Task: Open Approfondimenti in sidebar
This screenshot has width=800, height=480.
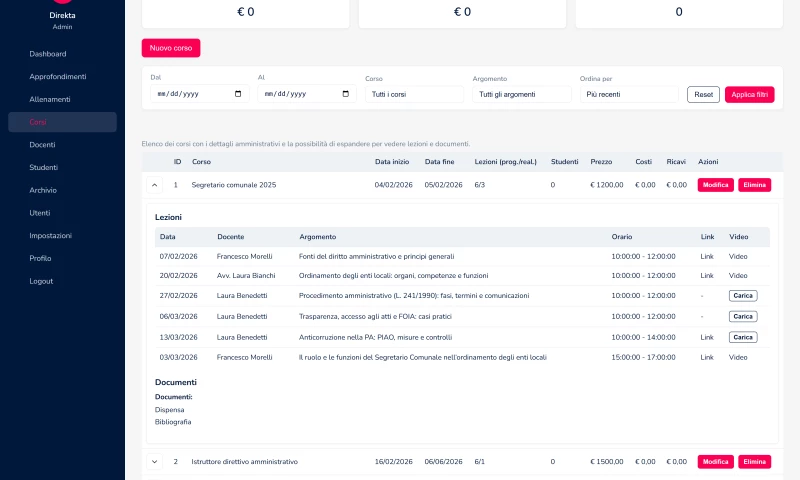Action: click(58, 77)
